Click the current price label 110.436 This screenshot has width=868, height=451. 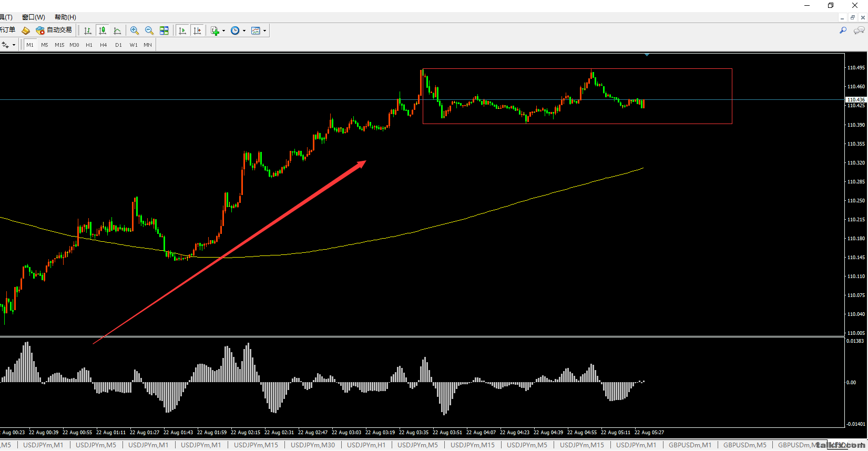tap(855, 100)
